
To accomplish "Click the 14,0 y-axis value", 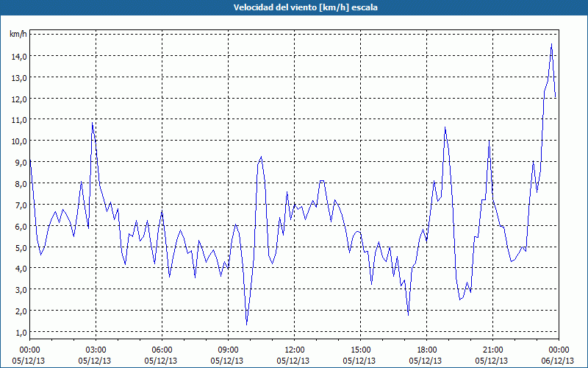I will click(19, 57).
